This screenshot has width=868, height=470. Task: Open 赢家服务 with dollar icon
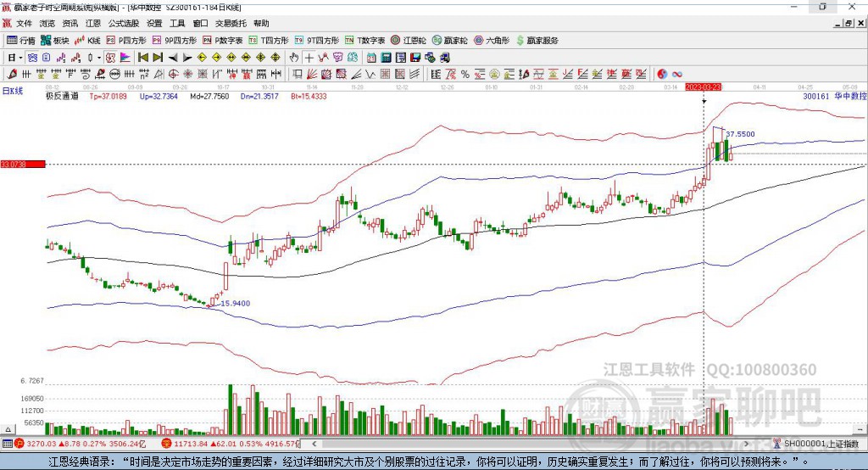537,41
